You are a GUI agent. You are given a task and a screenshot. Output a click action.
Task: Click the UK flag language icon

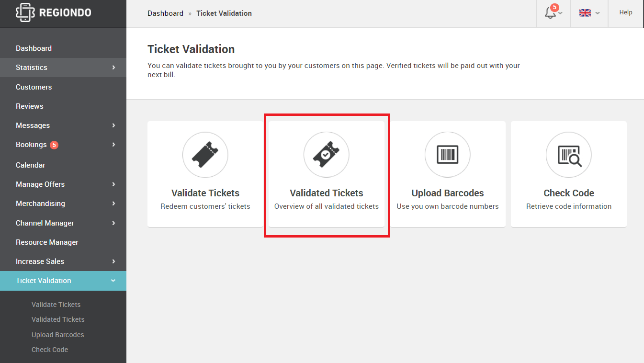click(x=585, y=13)
